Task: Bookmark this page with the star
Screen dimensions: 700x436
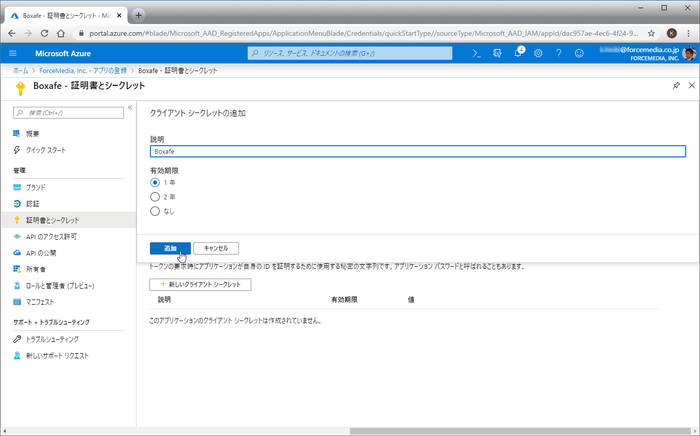Action: tap(651, 33)
